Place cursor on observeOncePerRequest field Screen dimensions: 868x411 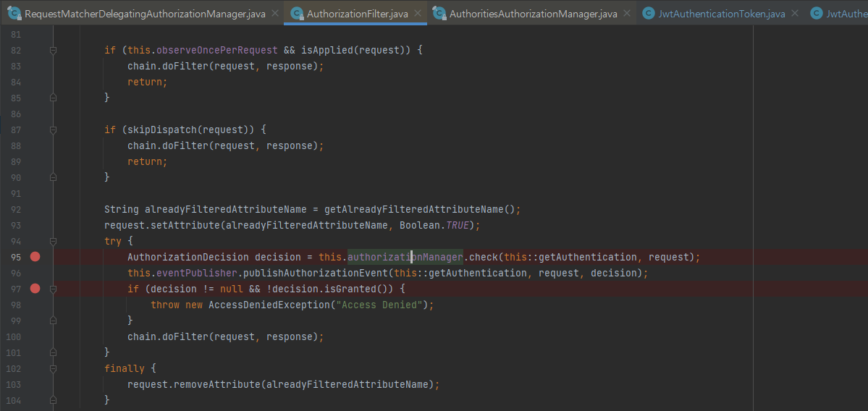[216, 51]
